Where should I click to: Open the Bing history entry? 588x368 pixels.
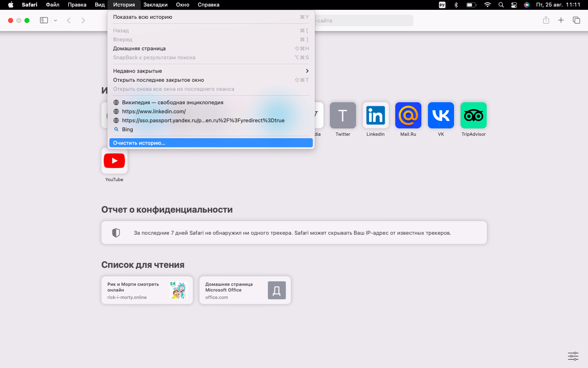(x=211, y=130)
